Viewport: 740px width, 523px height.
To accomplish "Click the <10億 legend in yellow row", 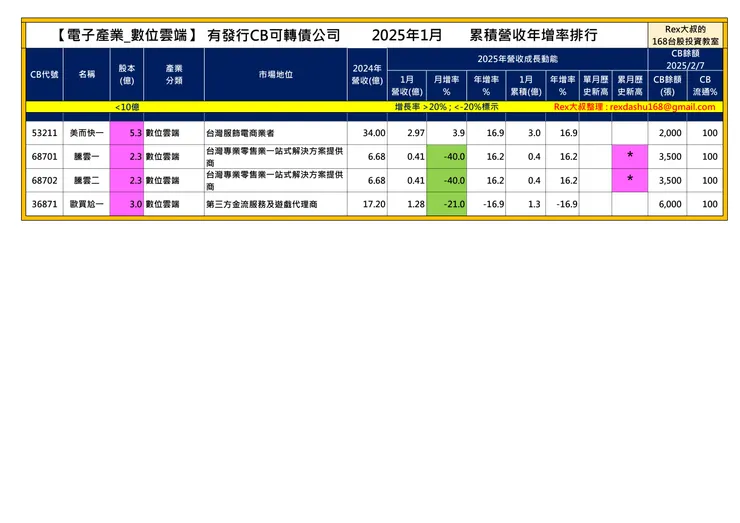I will coord(127,107).
